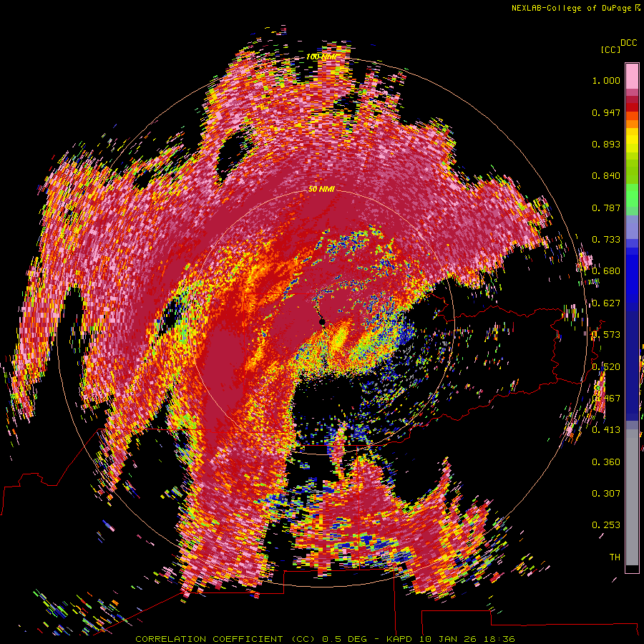Click the 1.000 color scale value
Viewport: 644px width, 644px height.
point(606,80)
